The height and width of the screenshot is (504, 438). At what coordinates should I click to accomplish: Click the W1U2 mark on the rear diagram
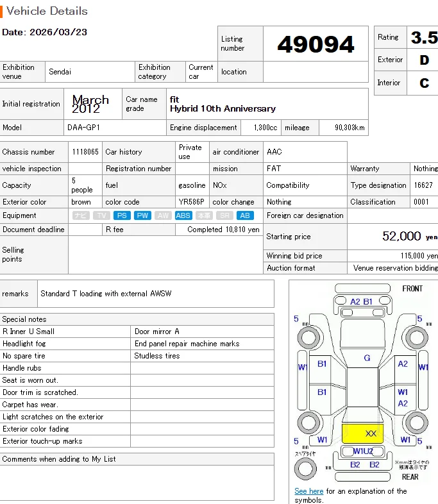363,451
